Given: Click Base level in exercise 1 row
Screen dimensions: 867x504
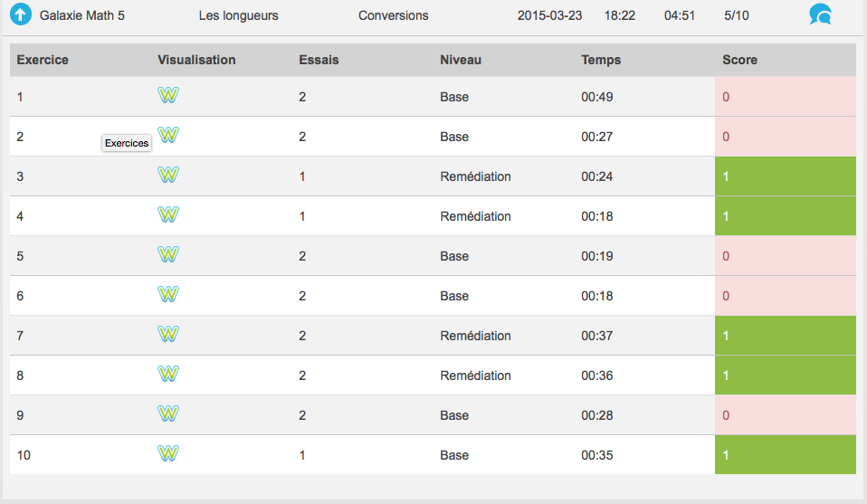Looking at the screenshot, I should (x=454, y=97).
